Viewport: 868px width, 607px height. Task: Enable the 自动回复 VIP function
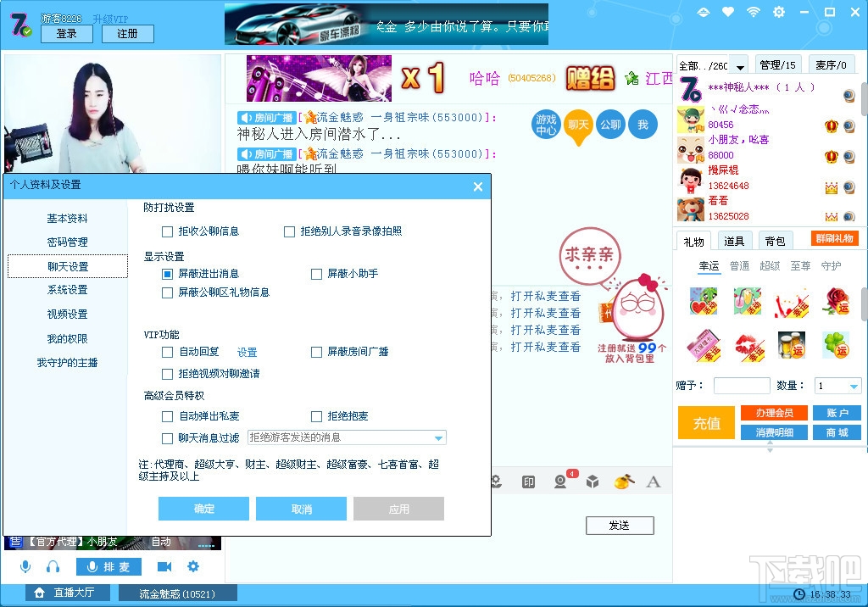pos(166,351)
